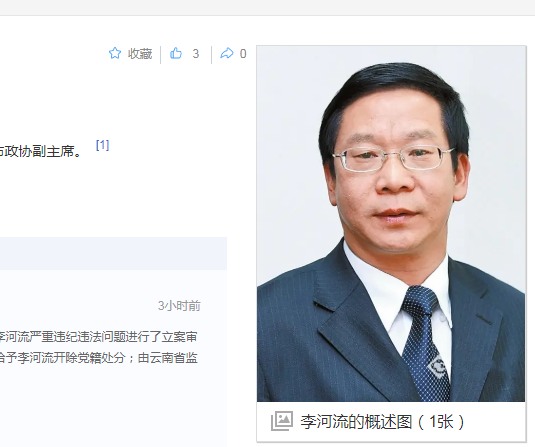This screenshot has height=447, width=535.
Task: Click the share count 0
Action: point(243,54)
